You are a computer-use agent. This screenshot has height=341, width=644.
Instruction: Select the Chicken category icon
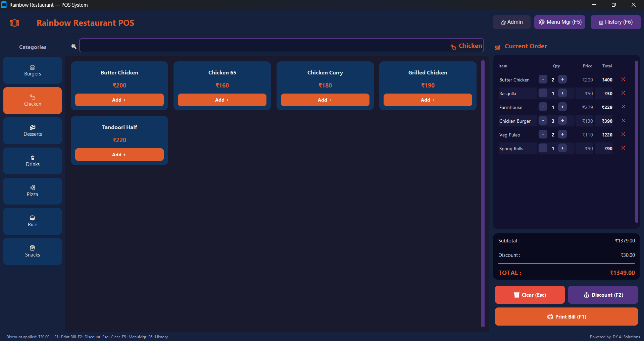pyautogui.click(x=32, y=97)
